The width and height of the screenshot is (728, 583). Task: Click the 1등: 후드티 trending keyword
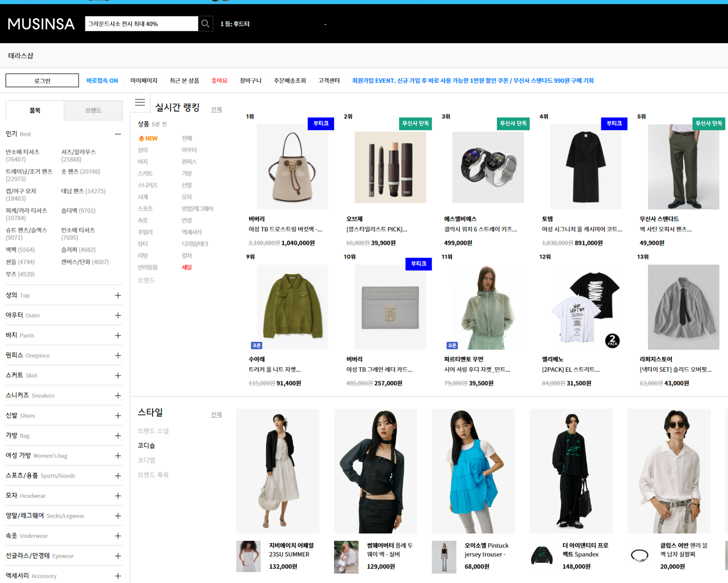[235, 24]
